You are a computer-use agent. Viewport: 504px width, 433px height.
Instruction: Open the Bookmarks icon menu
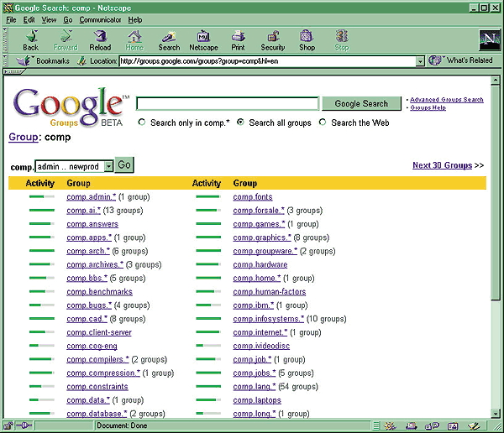coord(25,60)
